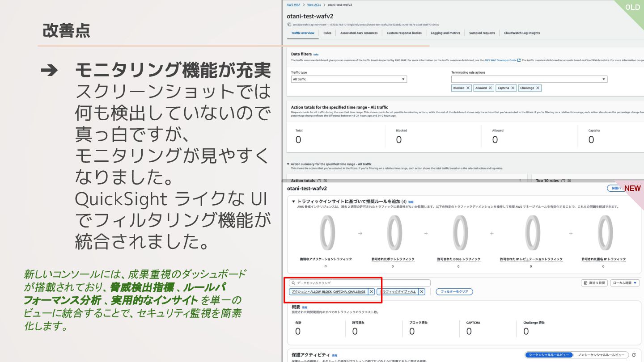Focus the データをフィルタリング search field
Image resolution: width=644 pixels, height=362 pixels.
click(x=360, y=283)
